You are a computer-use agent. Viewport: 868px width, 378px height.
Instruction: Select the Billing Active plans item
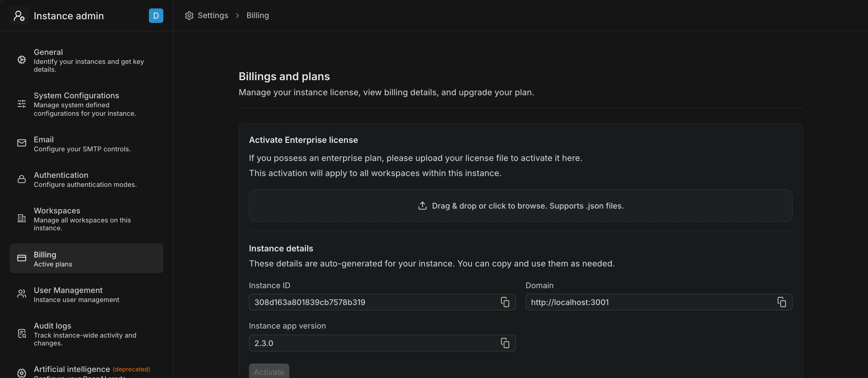(86, 258)
